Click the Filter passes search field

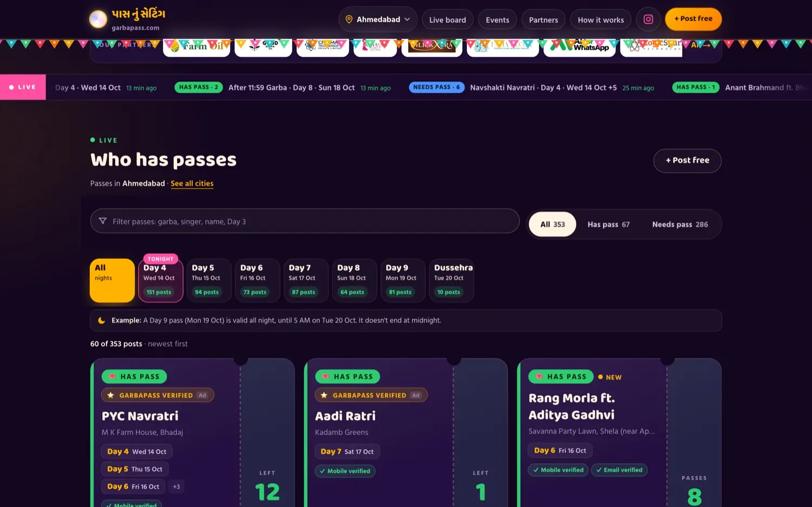[305, 221]
